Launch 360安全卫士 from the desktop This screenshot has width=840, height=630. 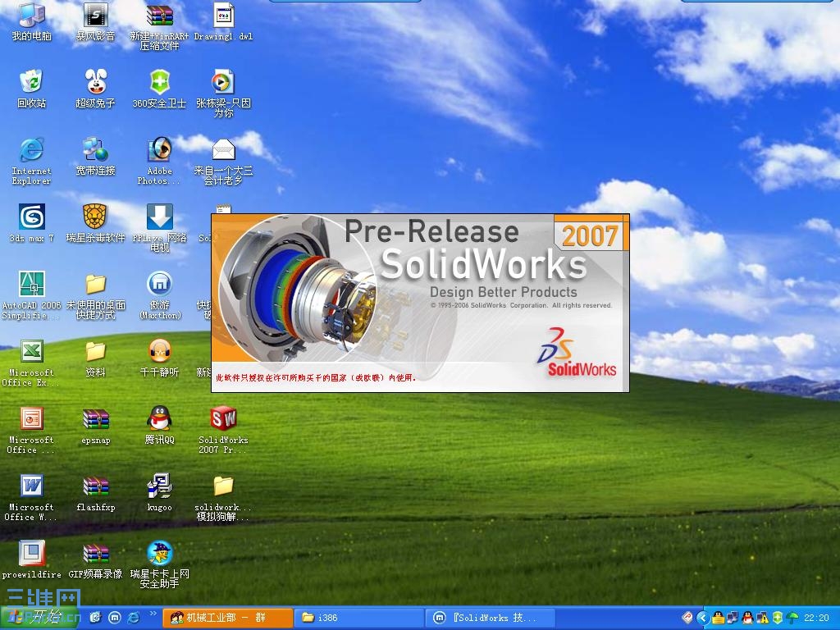(x=159, y=89)
